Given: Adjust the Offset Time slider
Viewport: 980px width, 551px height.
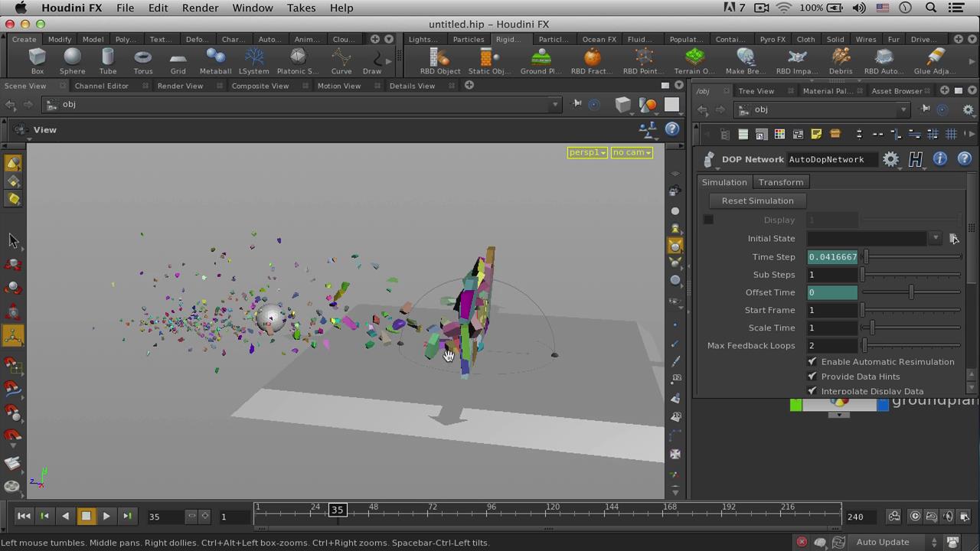Looking at the screenshot, I should pos(911,292).
